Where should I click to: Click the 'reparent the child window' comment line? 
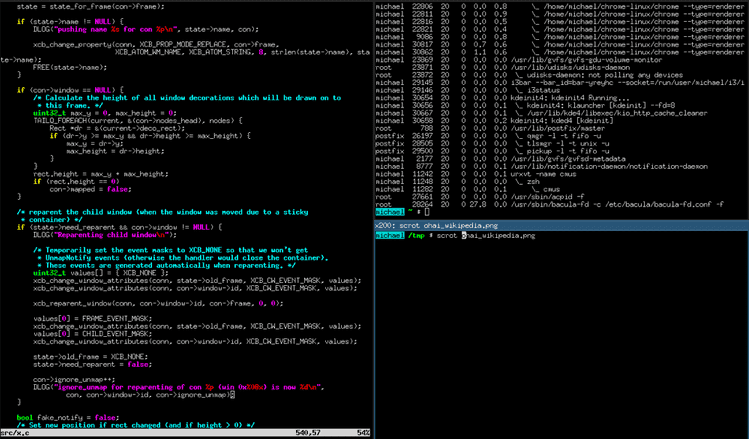(x=162, y=212)
